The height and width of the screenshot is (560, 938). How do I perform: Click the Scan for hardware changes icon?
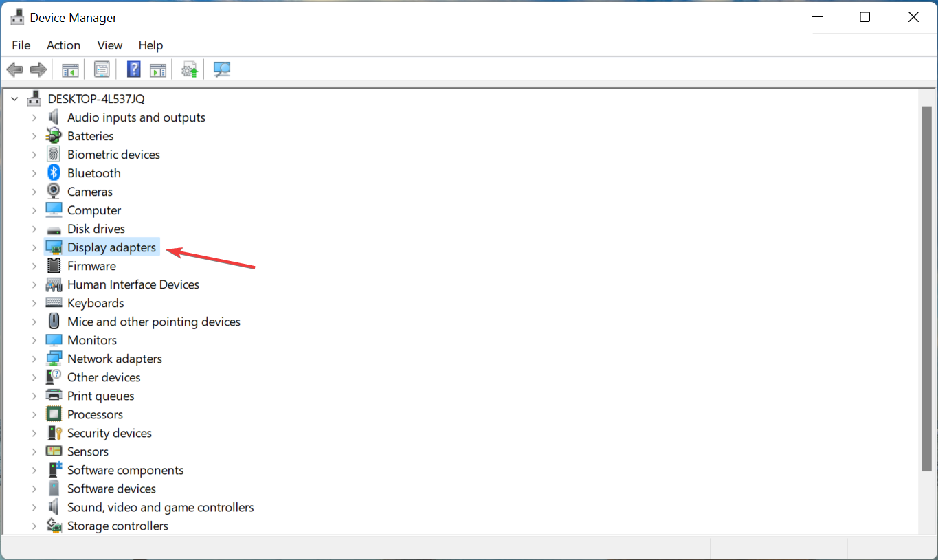221,69
